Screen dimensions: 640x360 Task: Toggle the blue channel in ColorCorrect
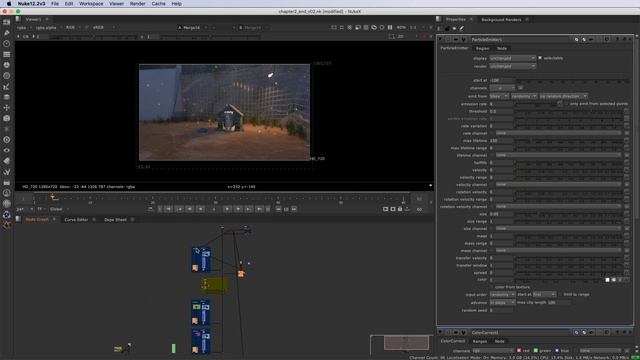point(557,351)
